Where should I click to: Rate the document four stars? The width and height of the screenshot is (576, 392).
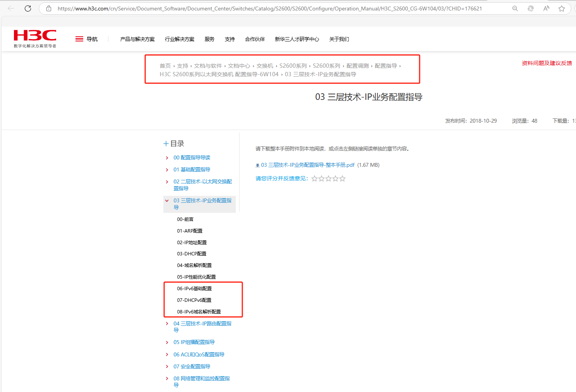click(x=335, y=179)
